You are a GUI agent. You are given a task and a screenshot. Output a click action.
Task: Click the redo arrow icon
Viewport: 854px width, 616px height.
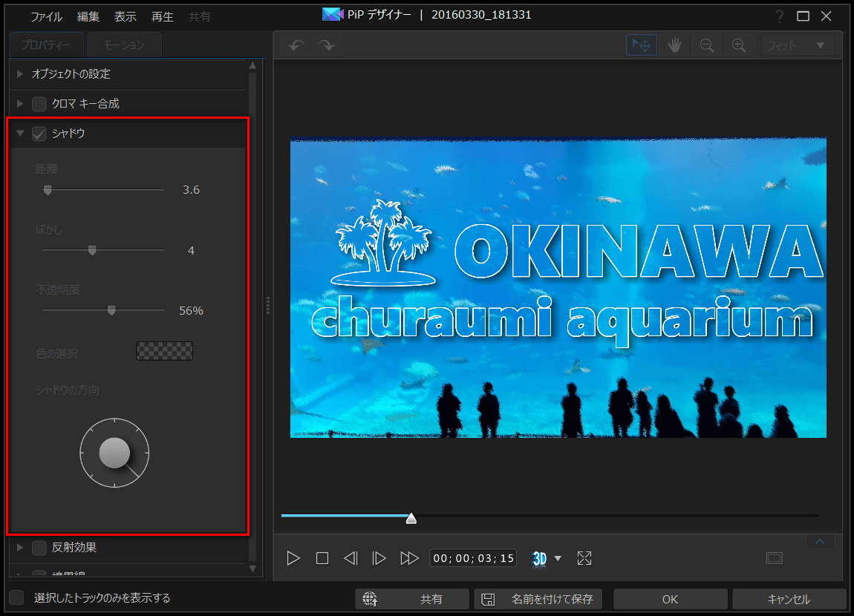pyautogui.click(x=326, y=45)
